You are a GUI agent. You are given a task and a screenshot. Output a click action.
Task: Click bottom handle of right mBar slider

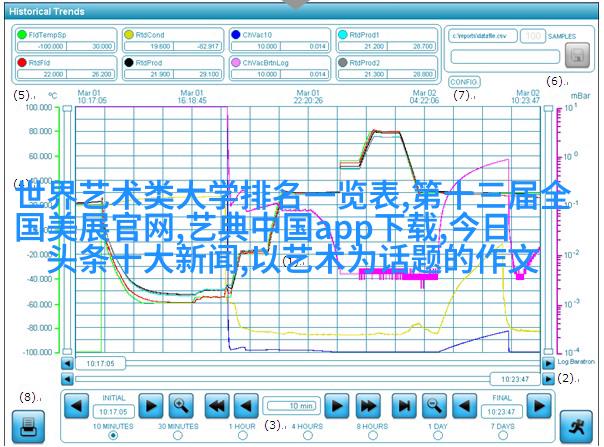(x=548, y=351)
